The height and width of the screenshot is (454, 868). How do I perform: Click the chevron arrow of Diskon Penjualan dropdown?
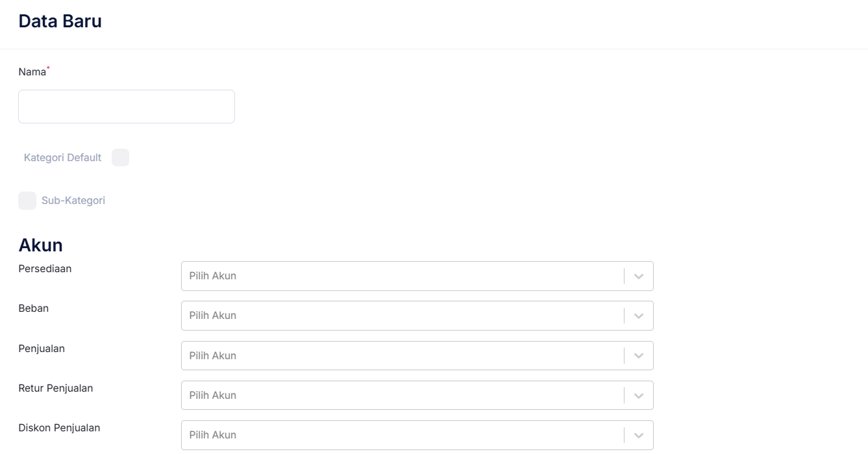pos(638,435)
